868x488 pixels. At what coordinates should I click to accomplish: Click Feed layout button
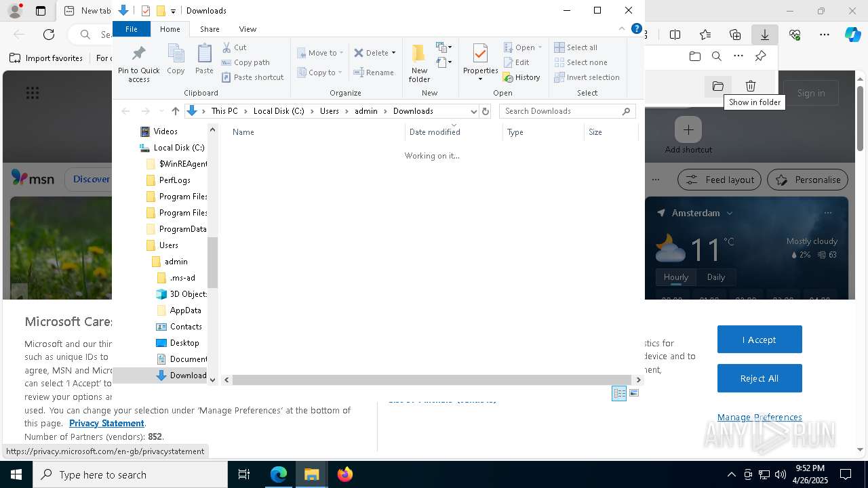(x=719, y=180)
